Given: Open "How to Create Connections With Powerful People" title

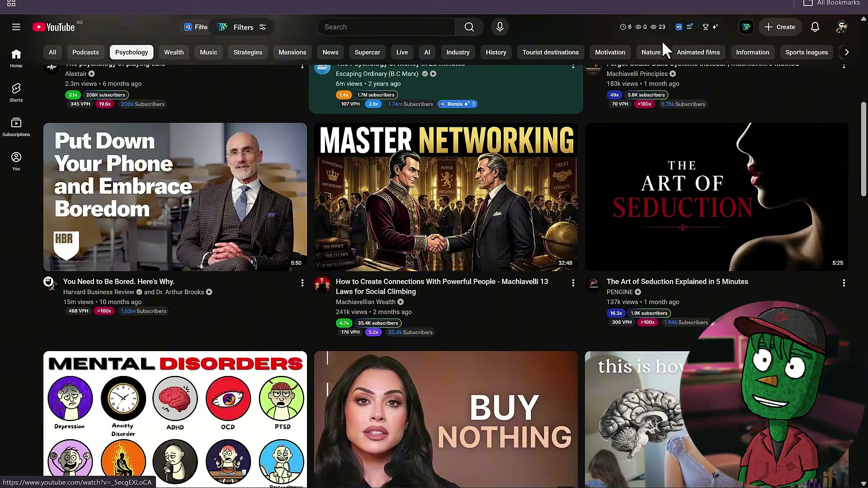Looking at the screenshot, I should [x=442, y=286].
